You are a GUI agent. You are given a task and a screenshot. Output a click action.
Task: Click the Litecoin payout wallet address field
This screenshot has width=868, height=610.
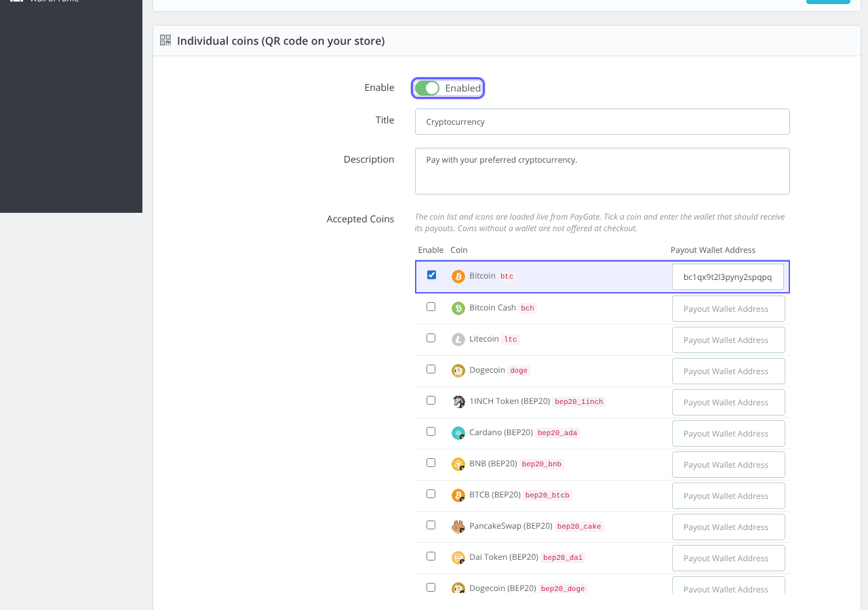[x=728, y=340]
